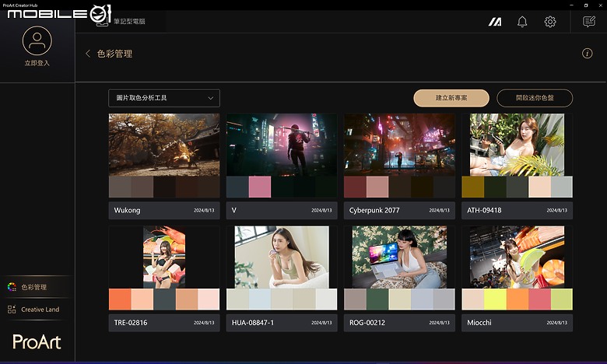Click the ProArt logo in sidebar
Screen dimensions: 607x364
(37, 342)
